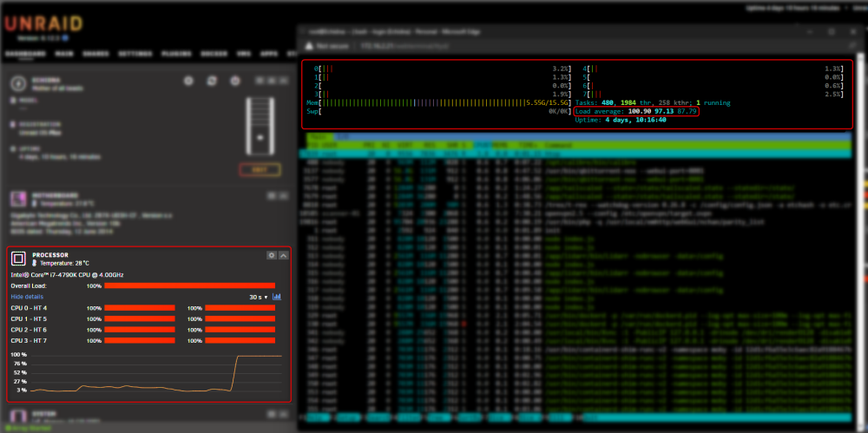Viewport: 868px width, 433px height.
Task: Toggle the CPU chart graph icon
Action: click(x=277, y=297)
